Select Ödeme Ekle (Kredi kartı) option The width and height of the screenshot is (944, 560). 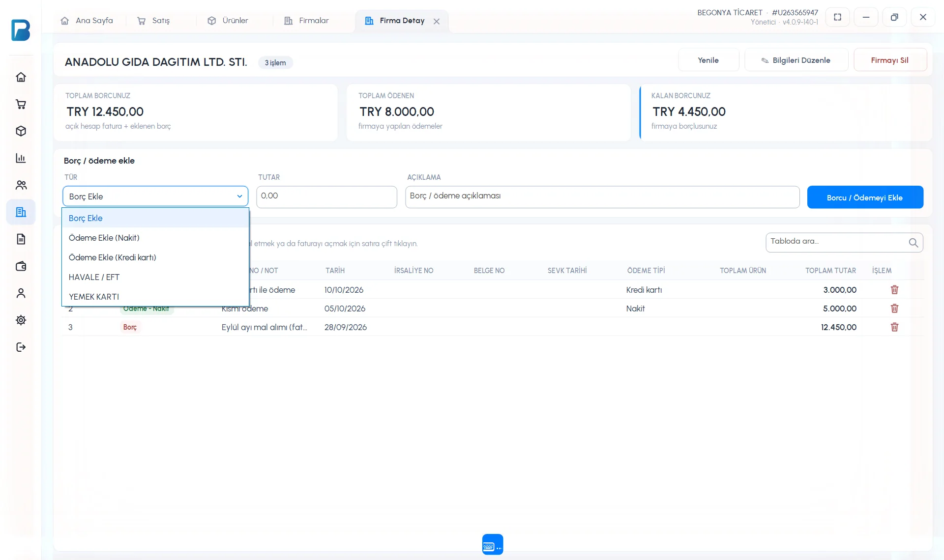tap(155, 257)
